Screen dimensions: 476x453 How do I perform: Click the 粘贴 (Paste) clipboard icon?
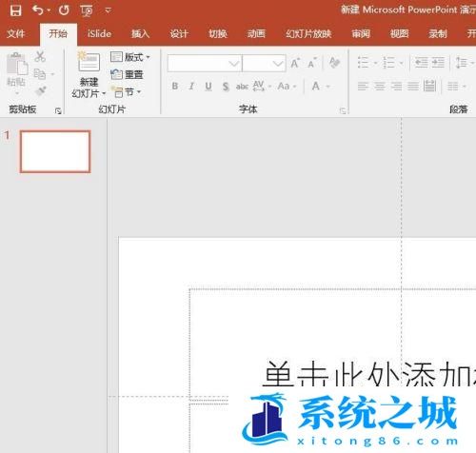coord(17,65)
